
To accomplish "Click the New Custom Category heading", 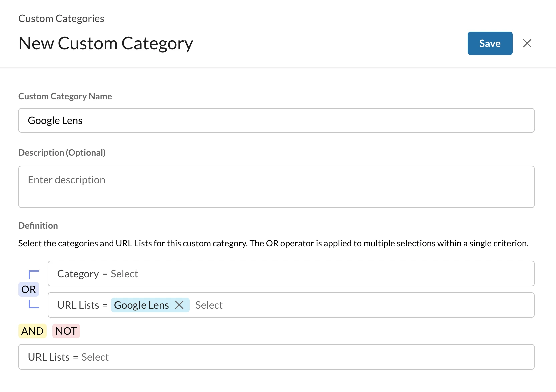I will 106,43.
